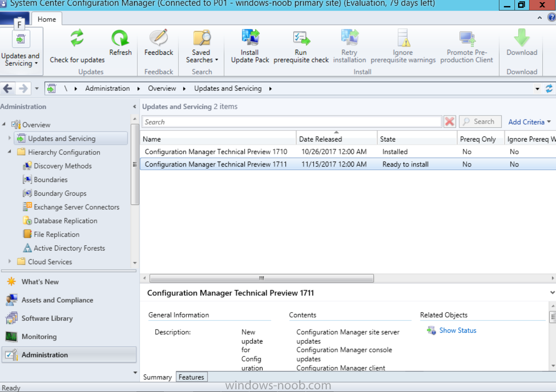This screenshot has height=392, width=556.
Task: Click the Show Status link
Action: coord(457,330)
